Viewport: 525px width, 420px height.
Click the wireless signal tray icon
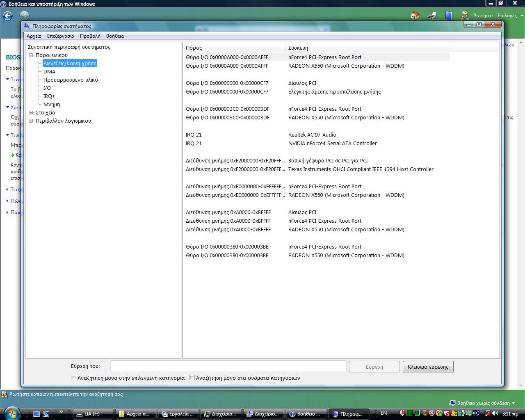[476, 413]
